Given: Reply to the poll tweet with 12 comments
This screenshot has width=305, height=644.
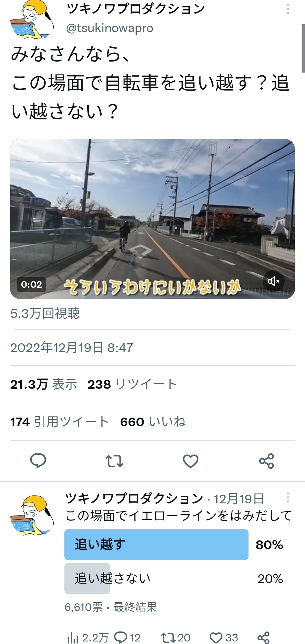Looking at the screenshot, I should click(127, 638).
